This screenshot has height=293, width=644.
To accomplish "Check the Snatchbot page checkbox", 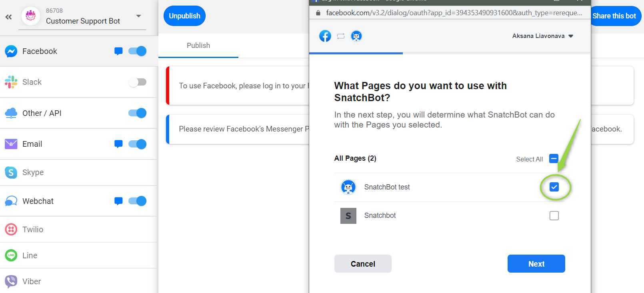I will tap(554, 216).
